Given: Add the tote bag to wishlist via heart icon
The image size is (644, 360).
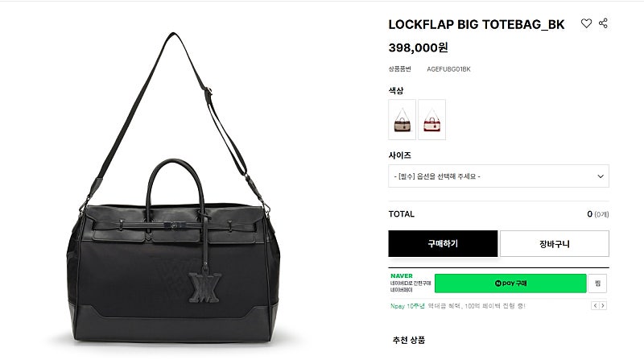Looking at the screenshot, I should pos(586,23).
